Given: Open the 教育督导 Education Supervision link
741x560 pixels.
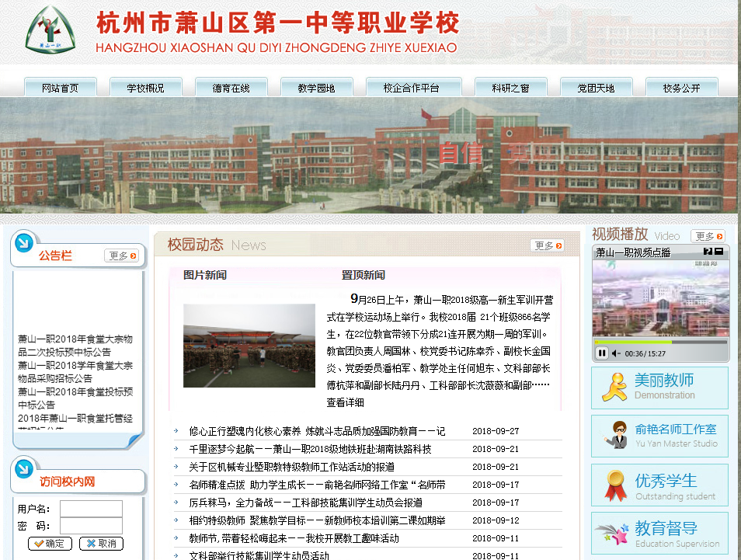Looking at the screenshot, I should coord(659,533).
